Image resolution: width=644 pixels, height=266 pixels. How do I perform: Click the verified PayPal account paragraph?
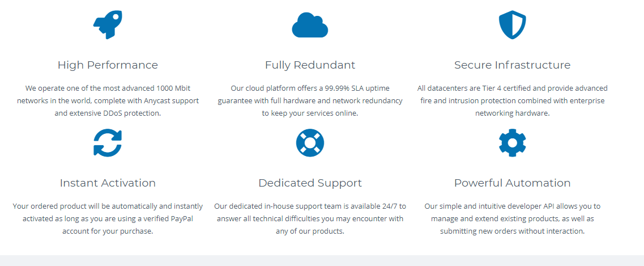pos(108,219)
